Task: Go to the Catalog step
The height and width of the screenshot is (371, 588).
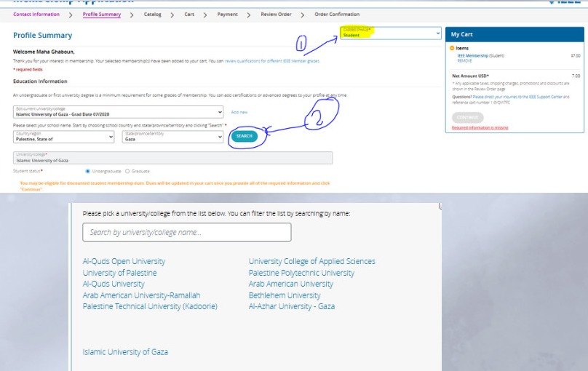Action: [152, 15]
